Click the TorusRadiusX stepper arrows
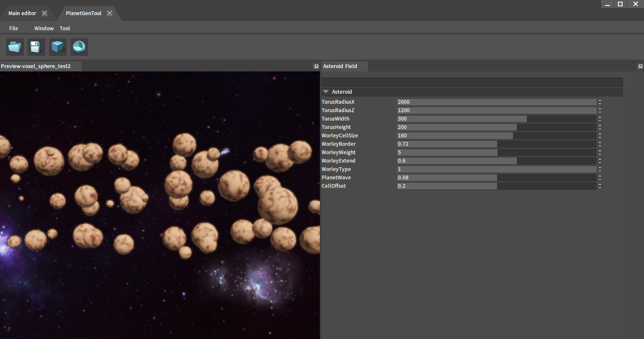The image size is (644, 339). coord(600,102)
